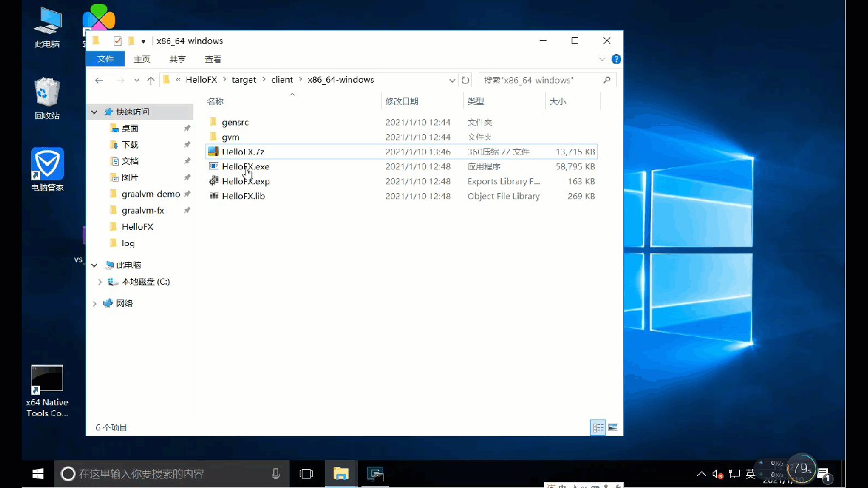Screen dimensions: 868x488
Task: Expand the 本地磁盘 (C:) tree node
Action: (x=100, y=282)
